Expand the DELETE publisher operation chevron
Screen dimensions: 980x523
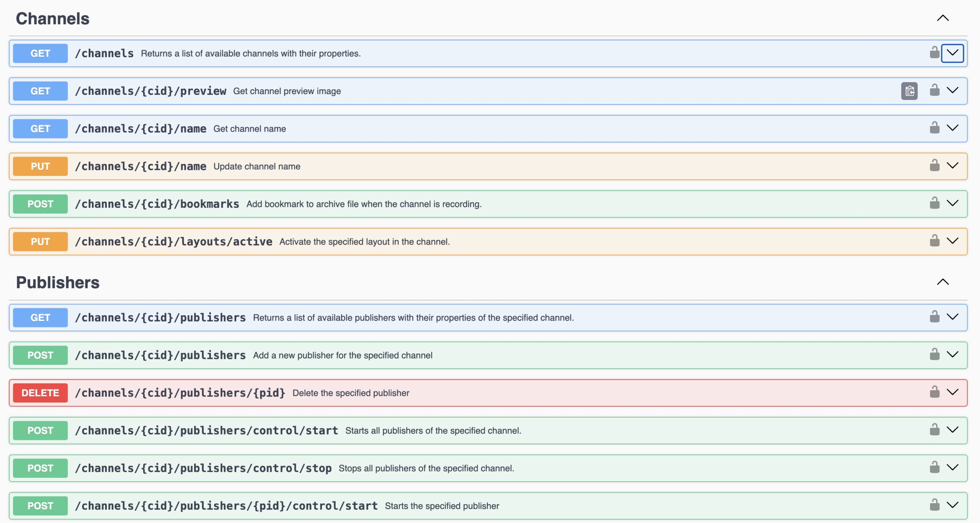(x=952, y=392)
